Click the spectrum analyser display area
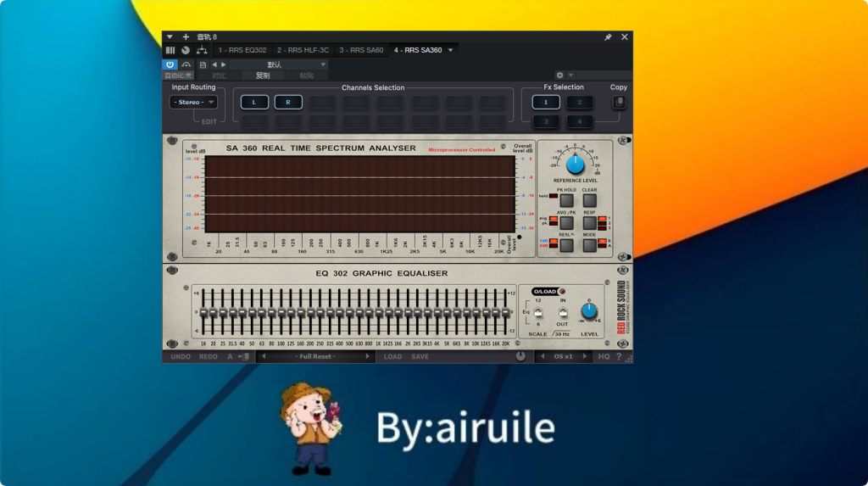Screen dimensions: 868x486 [x=360, y=194]
